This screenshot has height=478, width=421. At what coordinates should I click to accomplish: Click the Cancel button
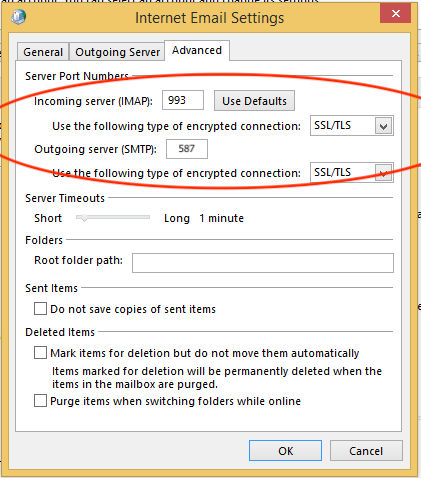click(366, 451)
